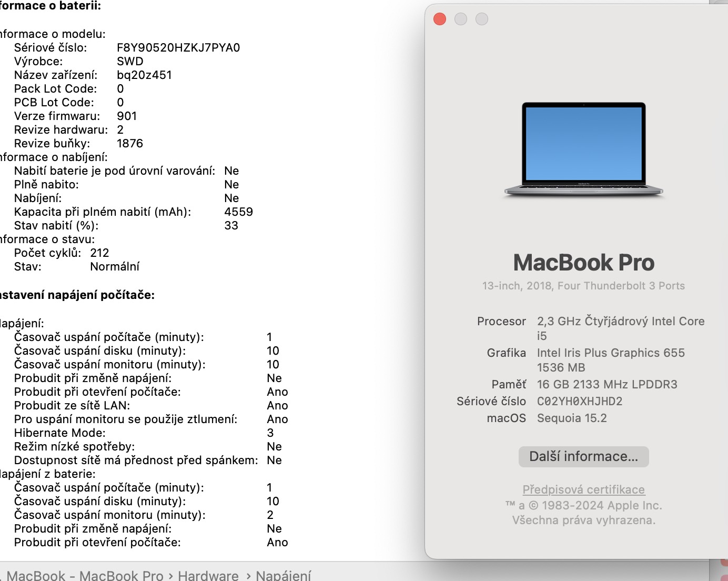Viewport: 728px width, 581px height.
Task: Click Mac serial number C02YH0XHJHD2
Action: coord(580,401)
